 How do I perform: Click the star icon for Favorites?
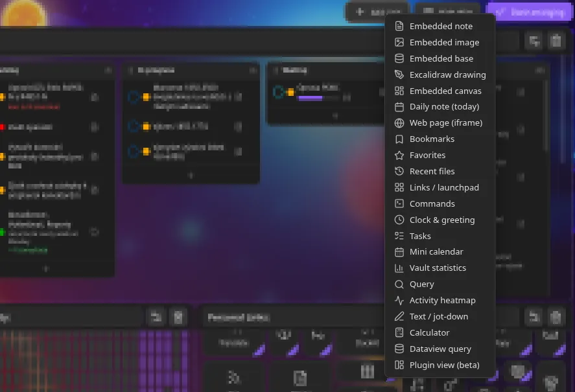tap(399, 155)
